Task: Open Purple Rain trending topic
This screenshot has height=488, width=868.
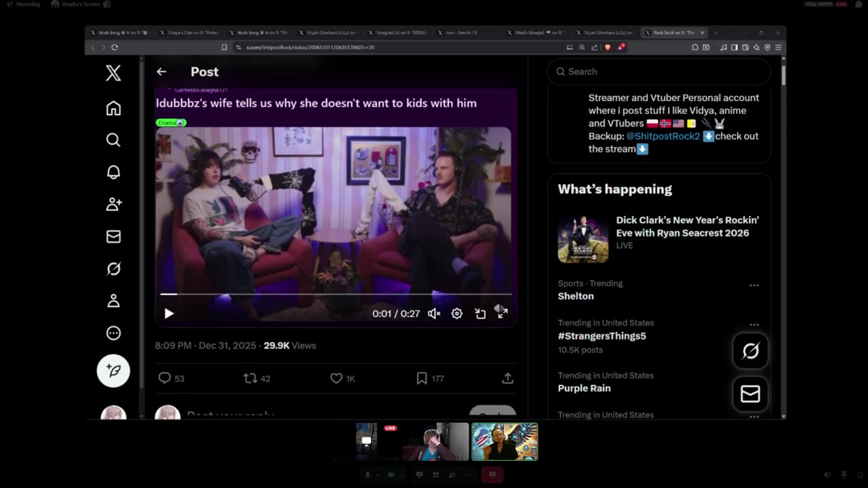Action: [585, 388]
